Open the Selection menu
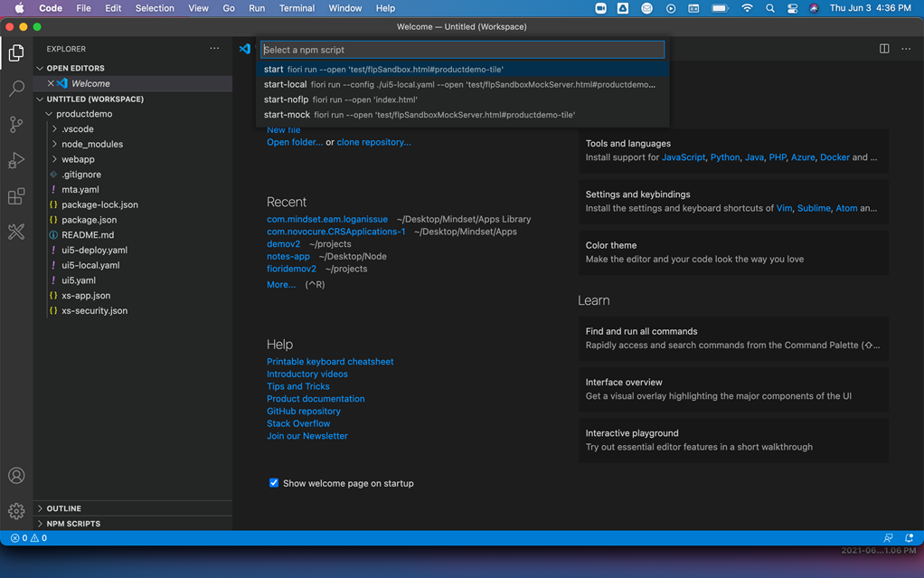This screenshot has width=924, height=578. point(155,8)
